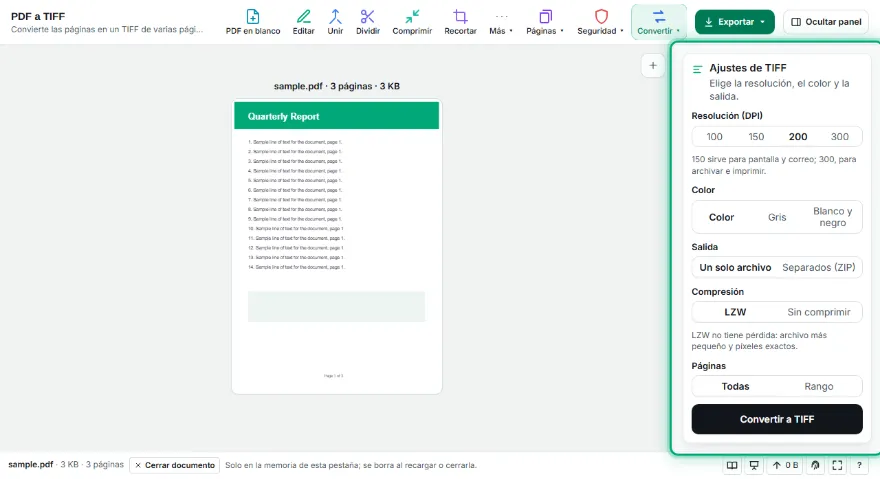Viewport: 880px width, 479px height.
Task: Click the PDF a TIFF heading
Action: (38, 16)
